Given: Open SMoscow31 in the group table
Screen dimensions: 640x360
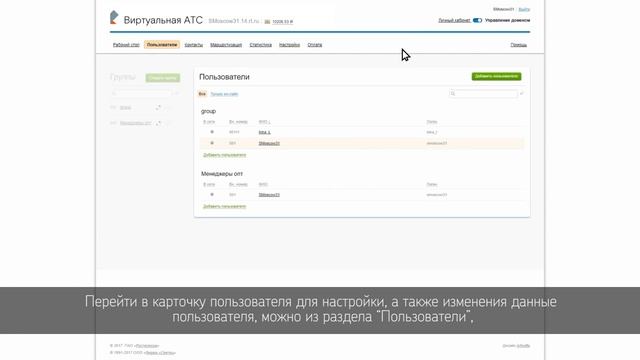Looking at the screenshot, I should (x=269, y=143).
